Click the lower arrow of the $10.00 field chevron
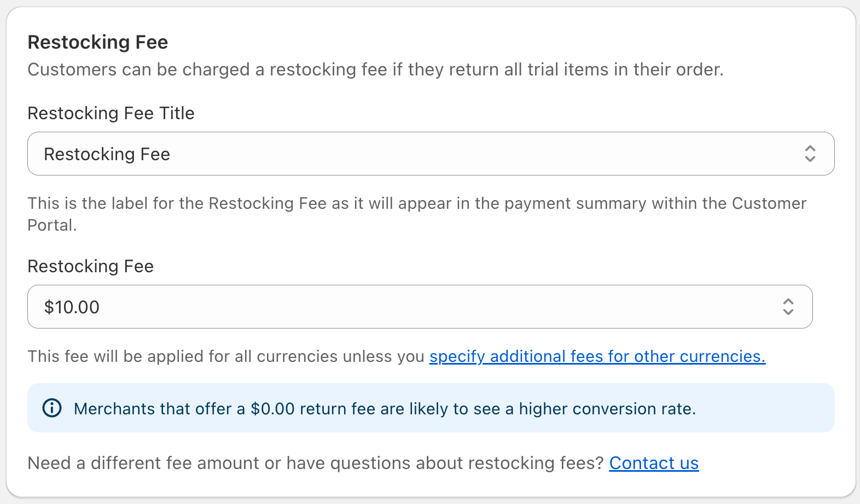Image resolution: width=860 pixels, height=504 pixels. [788, 312]
